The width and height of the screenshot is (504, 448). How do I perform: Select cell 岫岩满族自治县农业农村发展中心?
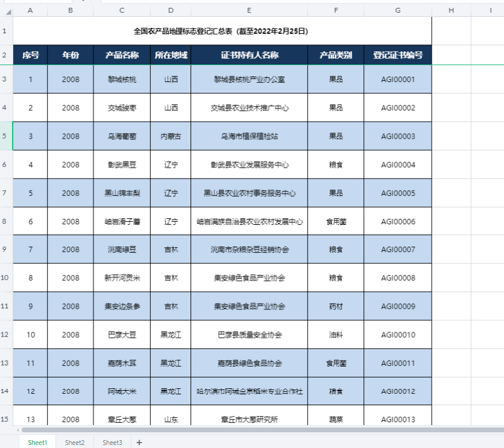[x=249, y=221]
